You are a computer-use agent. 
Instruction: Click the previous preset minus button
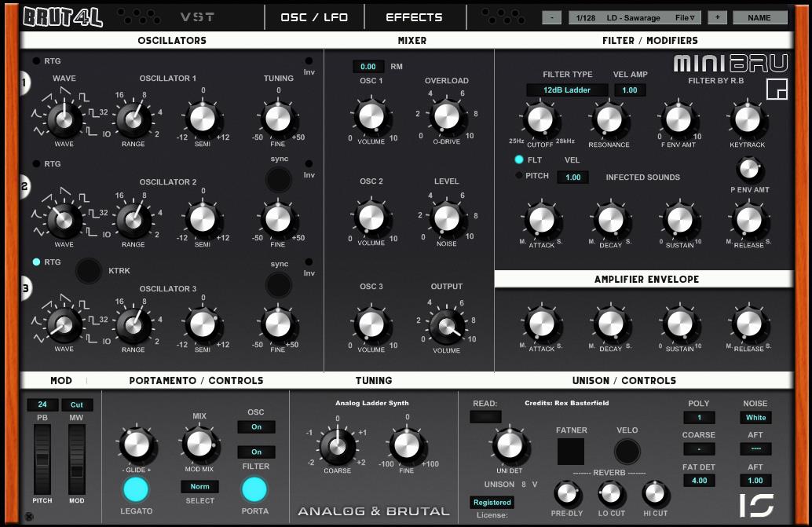coord(552,17)
